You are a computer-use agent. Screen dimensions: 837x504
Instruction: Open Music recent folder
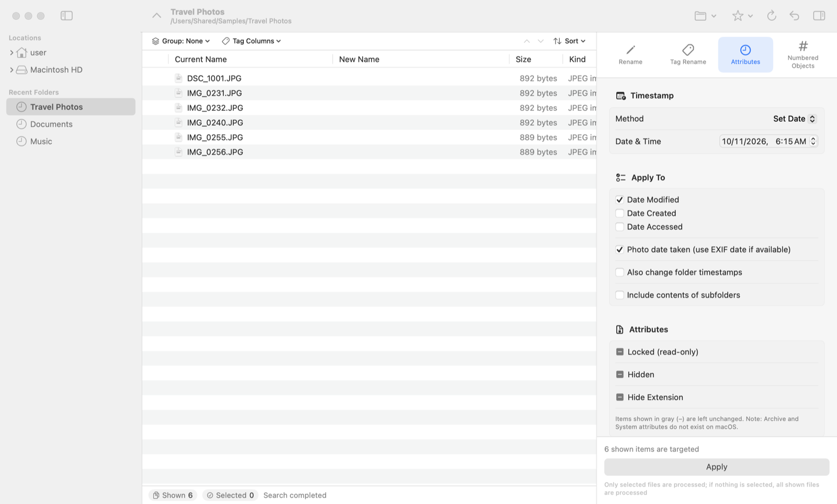coord(71,141)
